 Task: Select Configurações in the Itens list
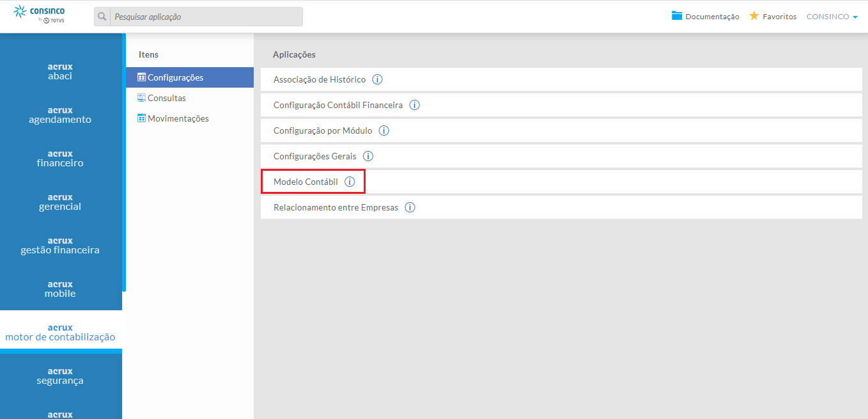click(x=190, y=77)
